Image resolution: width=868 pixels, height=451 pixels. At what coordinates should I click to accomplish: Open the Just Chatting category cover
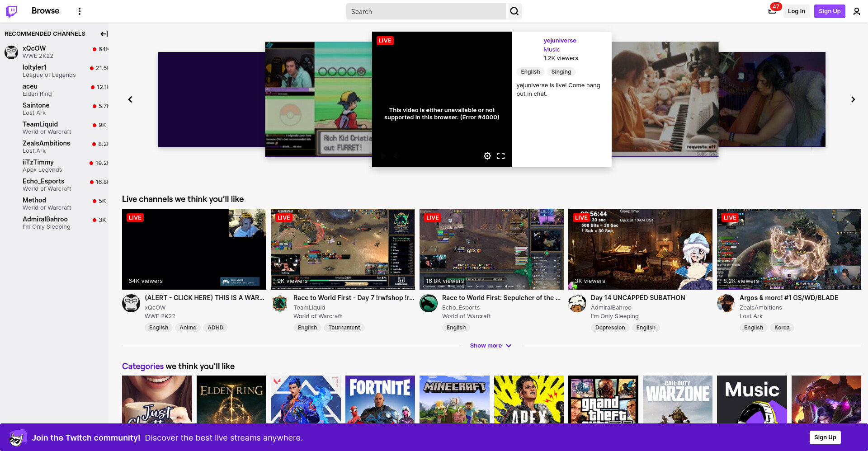157,399
